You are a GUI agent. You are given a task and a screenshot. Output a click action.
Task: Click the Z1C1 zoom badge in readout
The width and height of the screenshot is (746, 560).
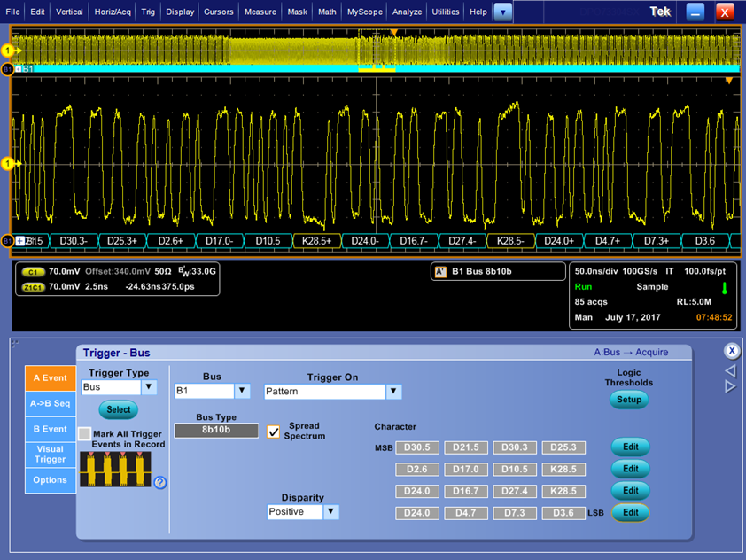[x=34, y=286]
